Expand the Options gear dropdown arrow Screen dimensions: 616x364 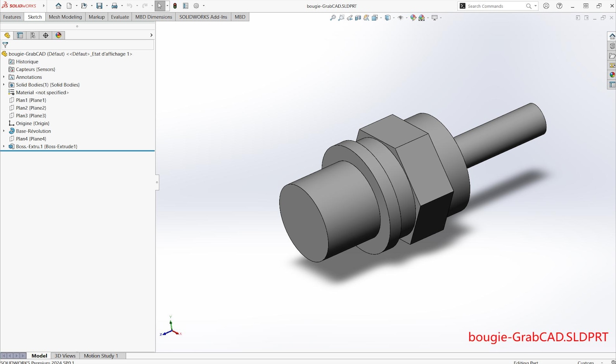point(204,6)
